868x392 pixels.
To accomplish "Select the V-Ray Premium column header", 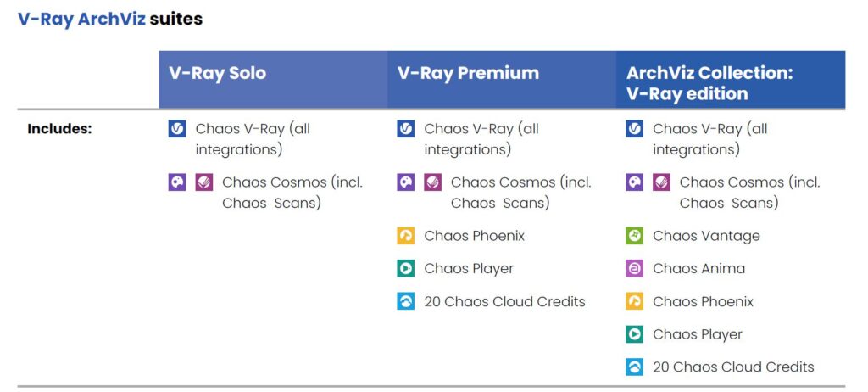I will [x=502, y=79].
